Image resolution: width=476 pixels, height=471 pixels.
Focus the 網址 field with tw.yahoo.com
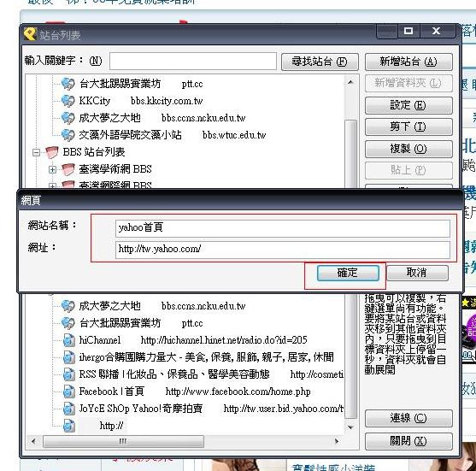coord(283,250)
